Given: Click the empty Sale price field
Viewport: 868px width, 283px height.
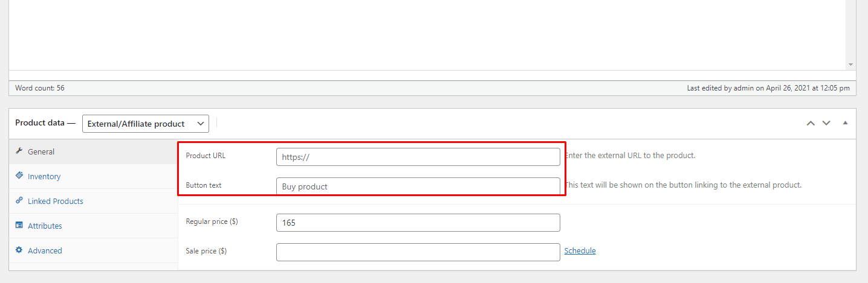Looking at the screenshot, I should 418,252.
